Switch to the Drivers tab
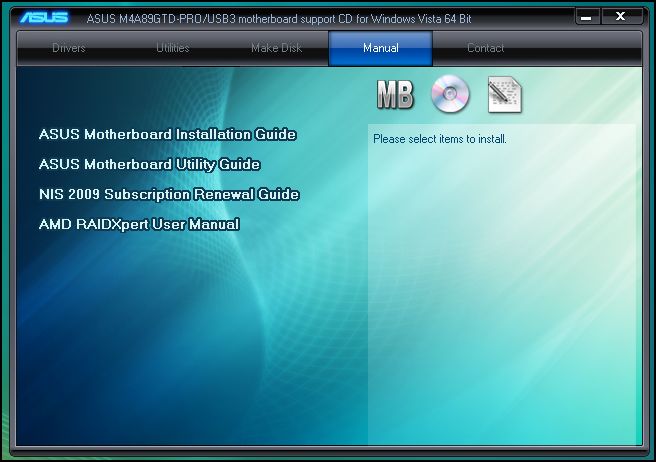Screen dimensions: 656x462 click(x=69, y=48)
